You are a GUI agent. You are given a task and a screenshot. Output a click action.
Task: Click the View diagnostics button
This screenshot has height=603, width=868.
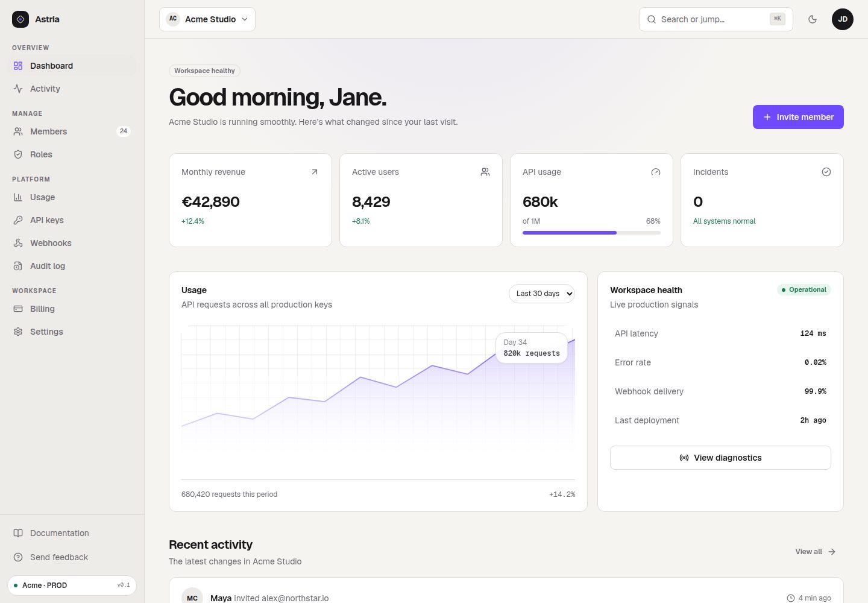coord(720,458)
